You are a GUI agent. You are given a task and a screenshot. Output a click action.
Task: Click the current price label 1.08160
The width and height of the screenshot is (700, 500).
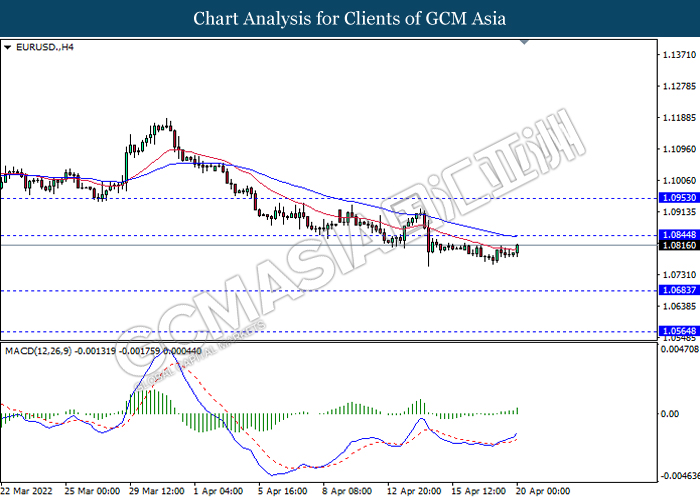(679, 246)
